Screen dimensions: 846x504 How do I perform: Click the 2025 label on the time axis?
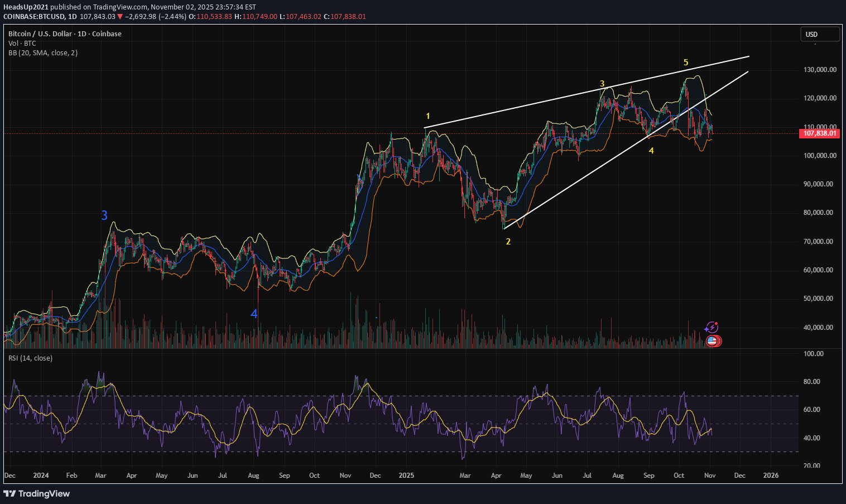tap(406, 476)
